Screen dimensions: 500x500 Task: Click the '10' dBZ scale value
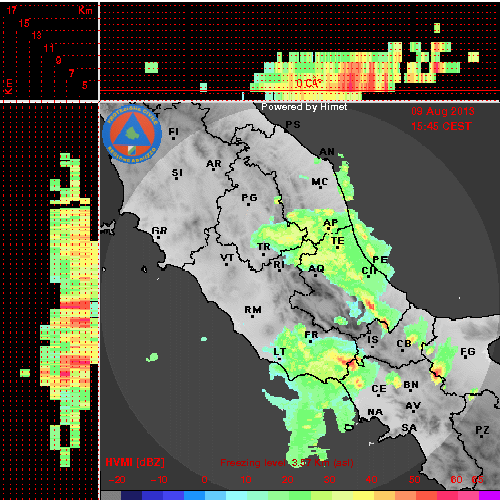point(246,480)
